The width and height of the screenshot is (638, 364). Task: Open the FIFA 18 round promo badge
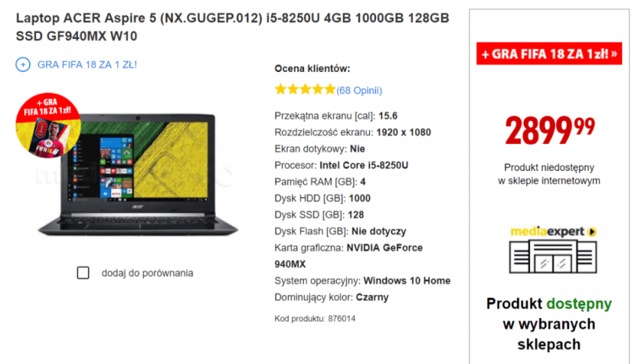(x=48, y=125)
